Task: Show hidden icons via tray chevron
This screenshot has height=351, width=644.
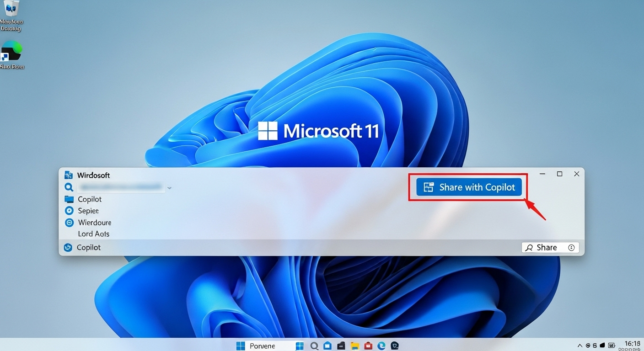Action: [x=580, y=346]
